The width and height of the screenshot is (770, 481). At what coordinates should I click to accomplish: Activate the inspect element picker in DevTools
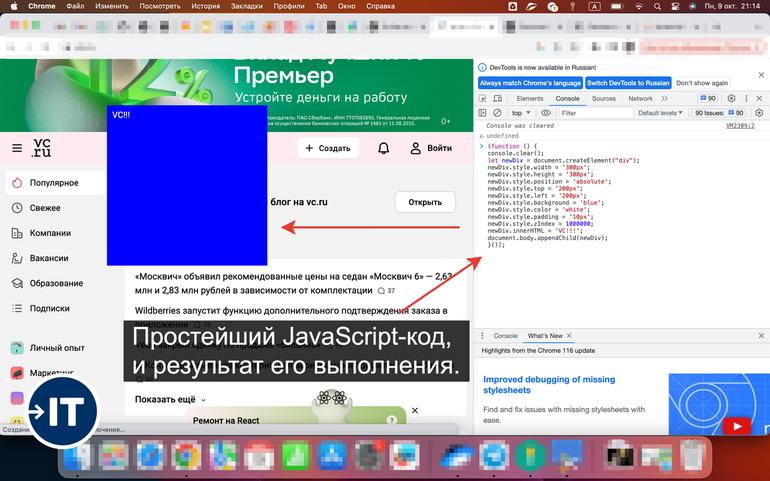[483, 99]
